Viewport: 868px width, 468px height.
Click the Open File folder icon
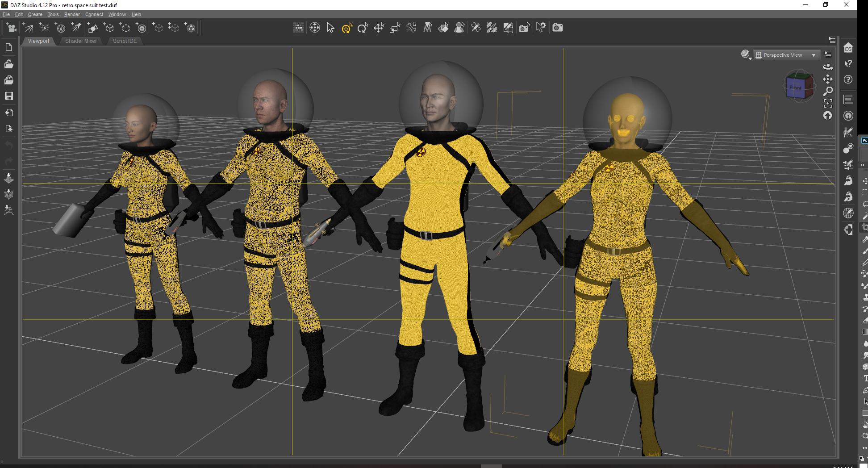coord(8,64)
